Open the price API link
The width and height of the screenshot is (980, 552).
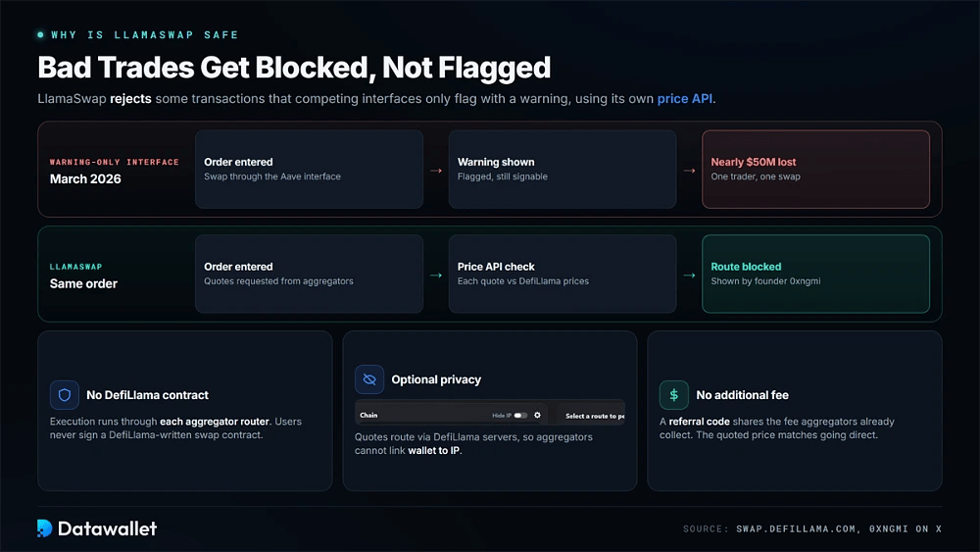pyautogui.click(x=684, y=99)
